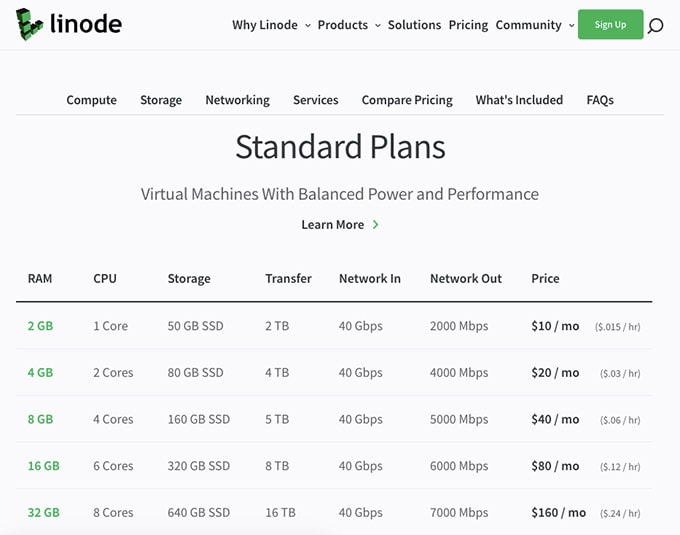Click the CPU column header
The image size is (680, 535).
click(105, 279)
